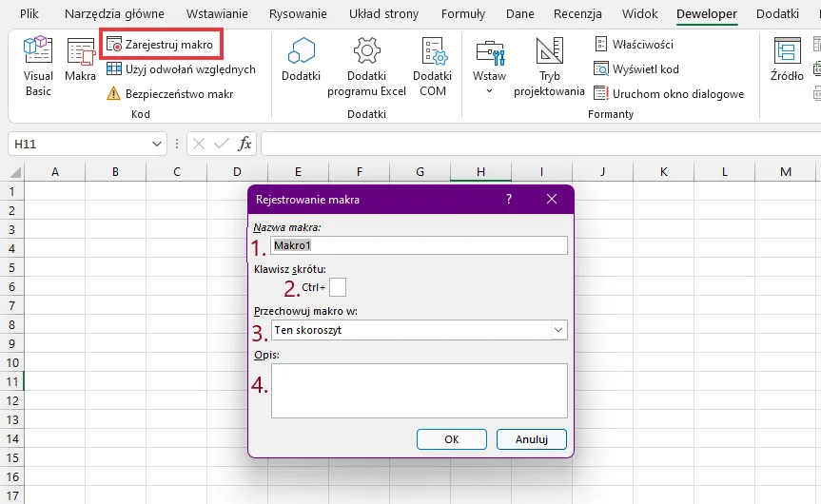Click the Ctrl+ shortcut key box

point(338,287)
